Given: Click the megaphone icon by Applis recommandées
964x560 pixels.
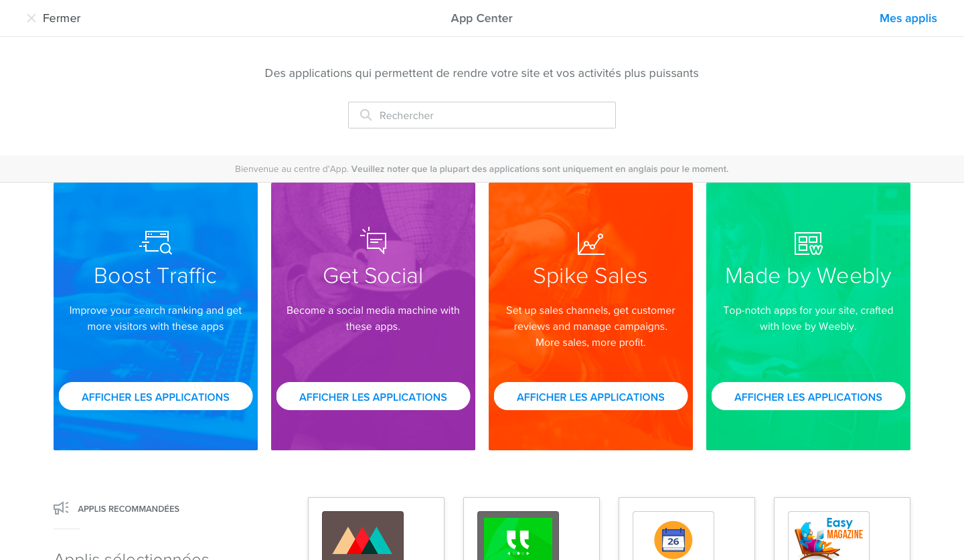Looking at the screenshot, I should (61, 508).
